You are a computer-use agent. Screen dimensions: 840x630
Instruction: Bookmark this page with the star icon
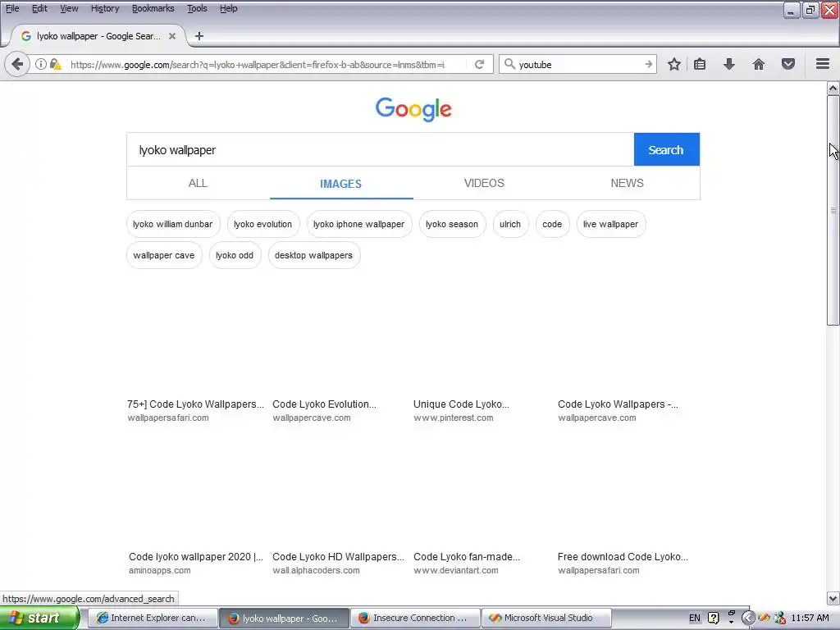coord(674,64)
